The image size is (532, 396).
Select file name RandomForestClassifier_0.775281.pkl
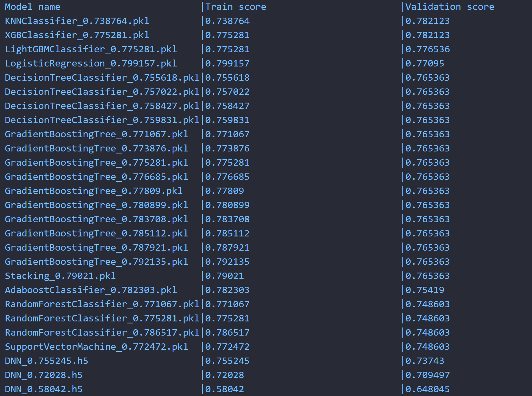click(102, 319)
